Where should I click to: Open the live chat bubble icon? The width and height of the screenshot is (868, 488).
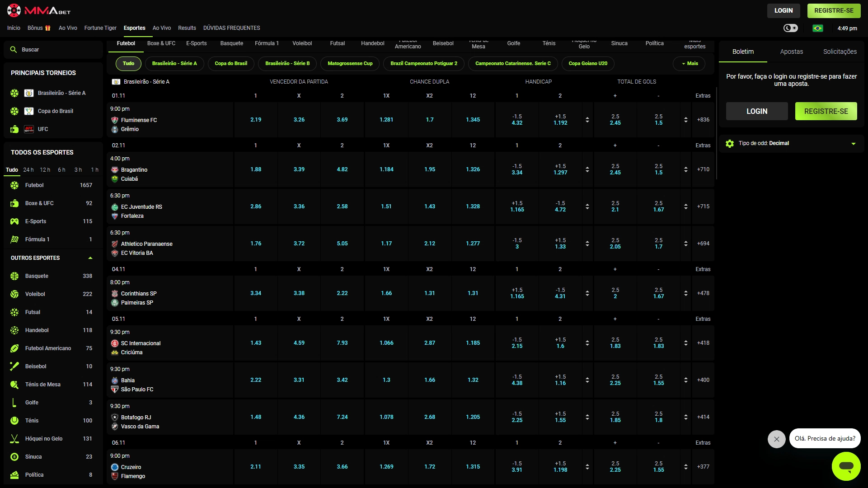[x=846, y=466]
